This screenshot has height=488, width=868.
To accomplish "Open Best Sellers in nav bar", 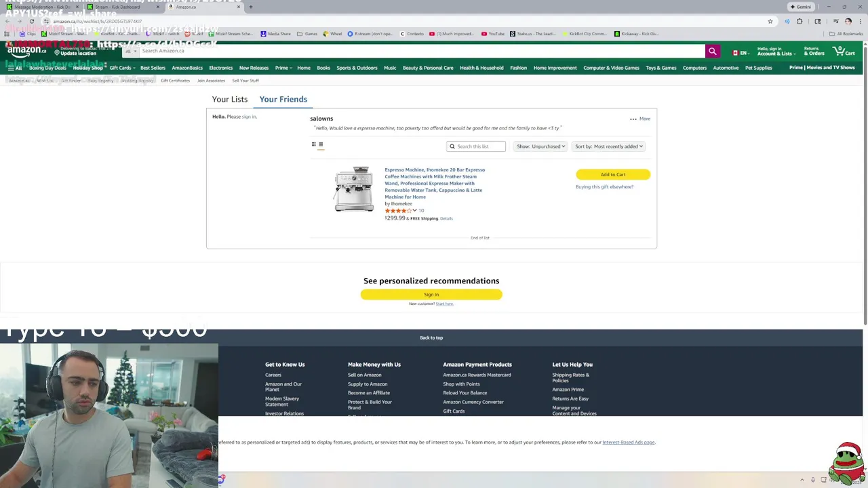I will pyautogui.click(x=153, y=68).
